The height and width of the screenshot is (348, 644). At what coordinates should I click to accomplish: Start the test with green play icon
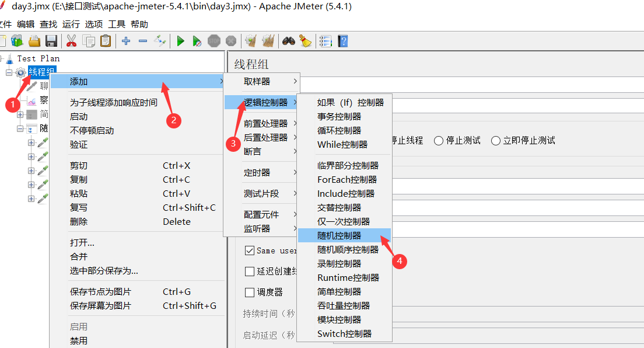[180, 41]
